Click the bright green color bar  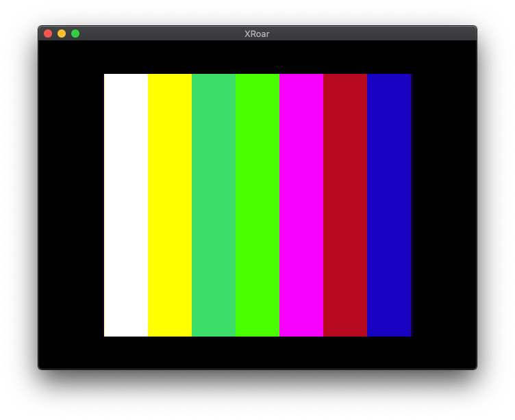click(257, 205)
